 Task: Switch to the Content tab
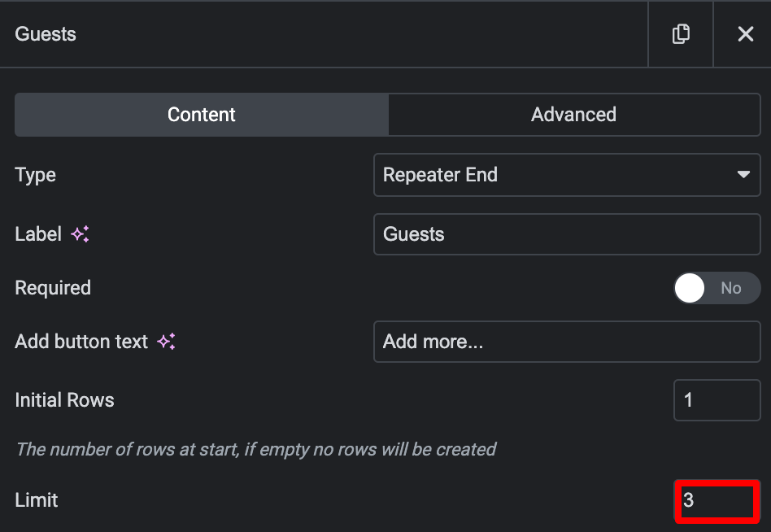[202, 115]
